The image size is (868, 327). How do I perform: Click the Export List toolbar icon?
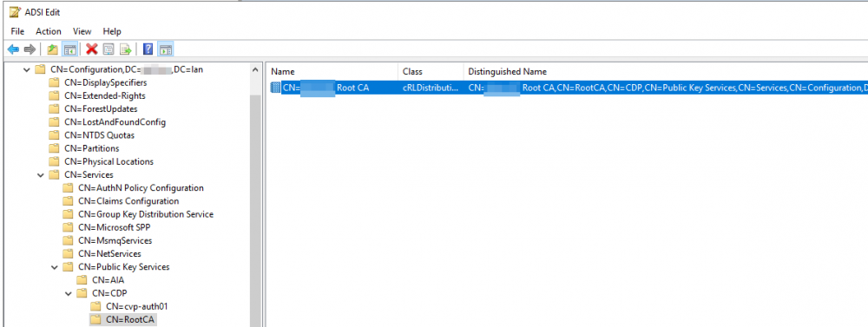pos(126,49)
